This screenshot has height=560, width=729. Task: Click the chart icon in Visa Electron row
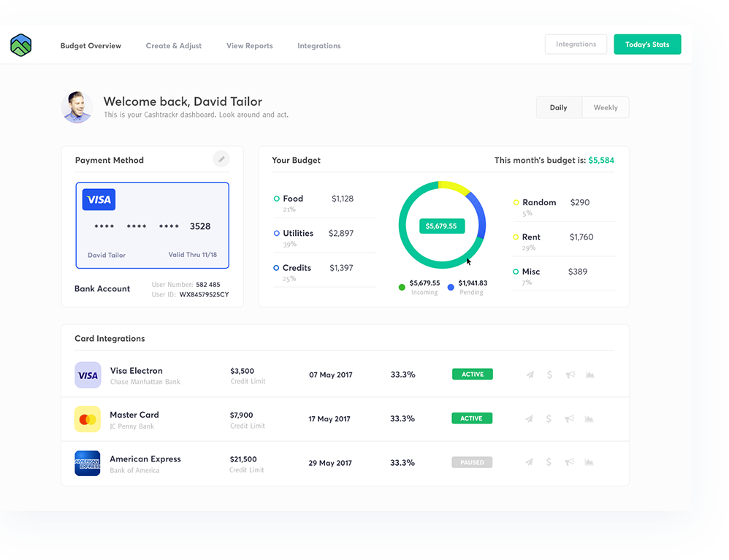[589, 375]
